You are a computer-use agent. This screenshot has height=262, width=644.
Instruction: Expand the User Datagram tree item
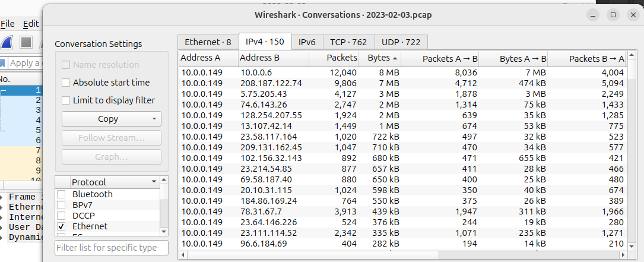click(x=2, y=227)
